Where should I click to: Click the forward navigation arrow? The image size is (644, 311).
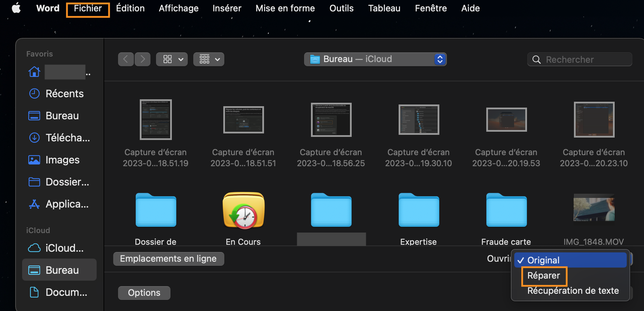(x=143, y=59)
